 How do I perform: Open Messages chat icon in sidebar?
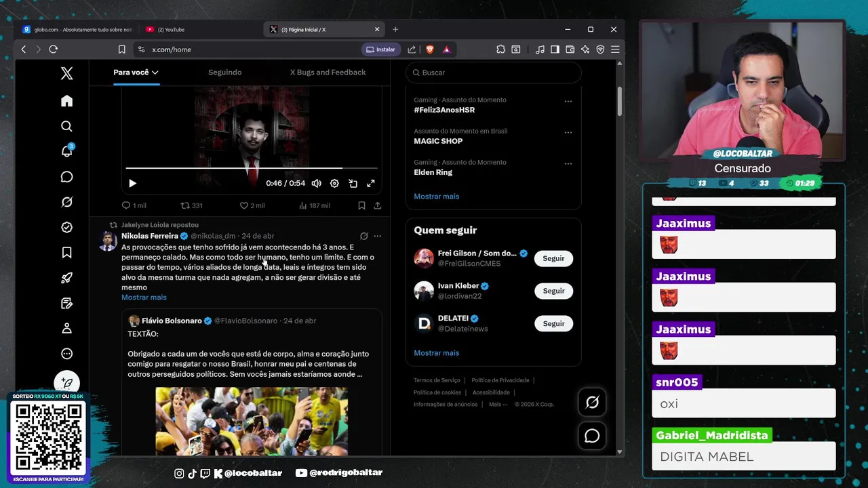click(x=66, y=177)
